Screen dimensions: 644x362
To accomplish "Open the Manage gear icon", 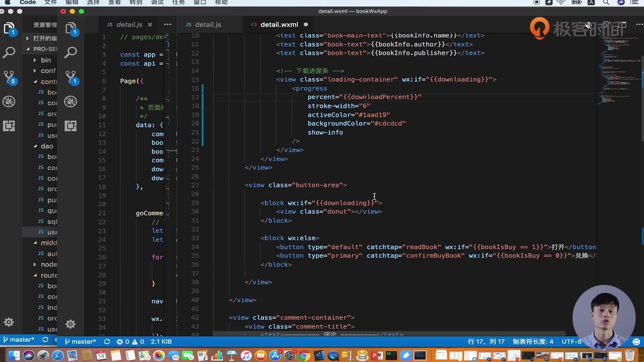I will [x=70, y=324].
